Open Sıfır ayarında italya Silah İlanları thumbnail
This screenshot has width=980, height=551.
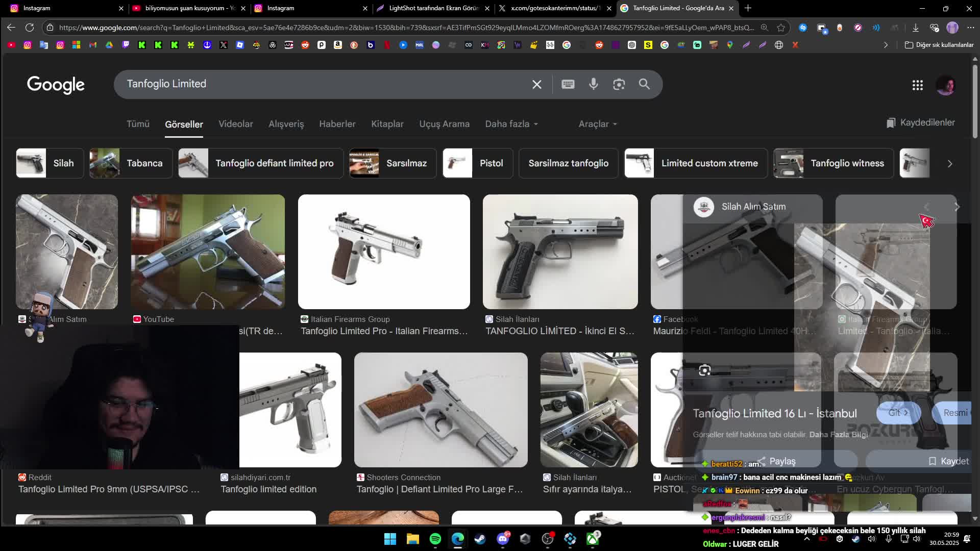coord(589,410)
